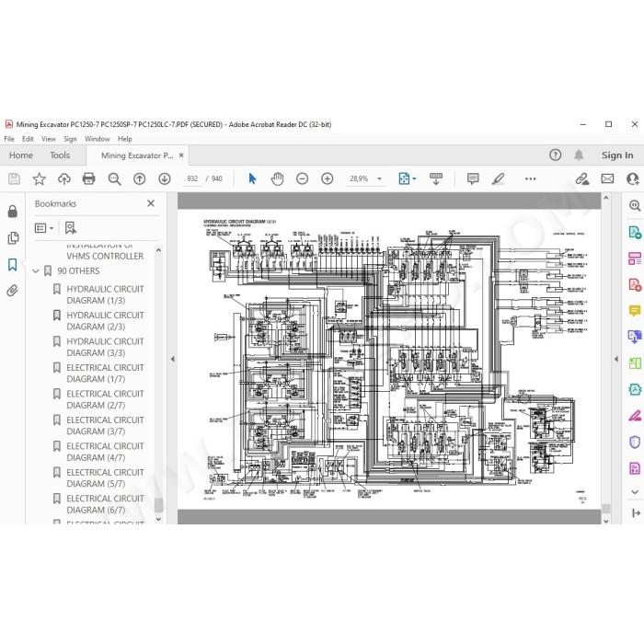The width and height of the screenshot is (644, 644).
Task: Collapse the left navigation pane arrow
Action: click(x=173, y=359)
